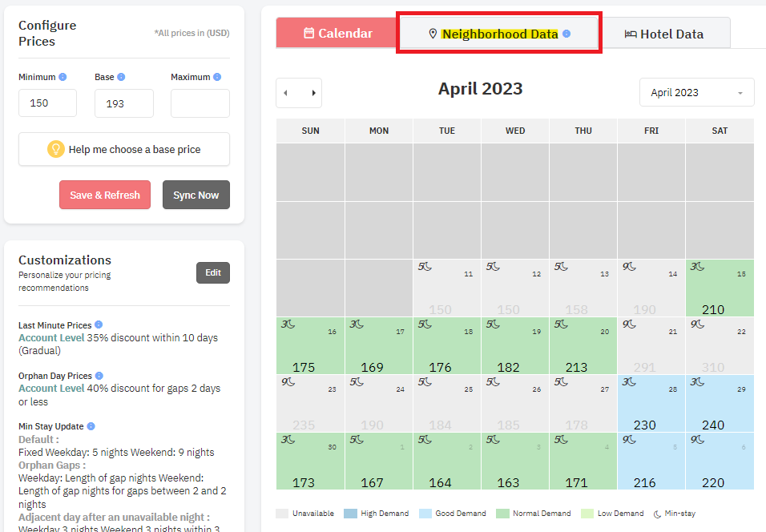Switch to the Hotel Data tab
766x532 pixels.
pos(664,34)
